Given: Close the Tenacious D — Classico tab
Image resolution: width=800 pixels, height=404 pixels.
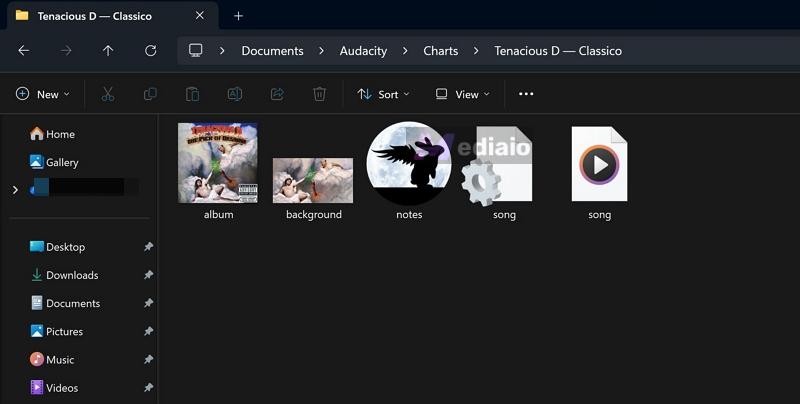Looking at the screenshot, I should click(x=200, y=16).
